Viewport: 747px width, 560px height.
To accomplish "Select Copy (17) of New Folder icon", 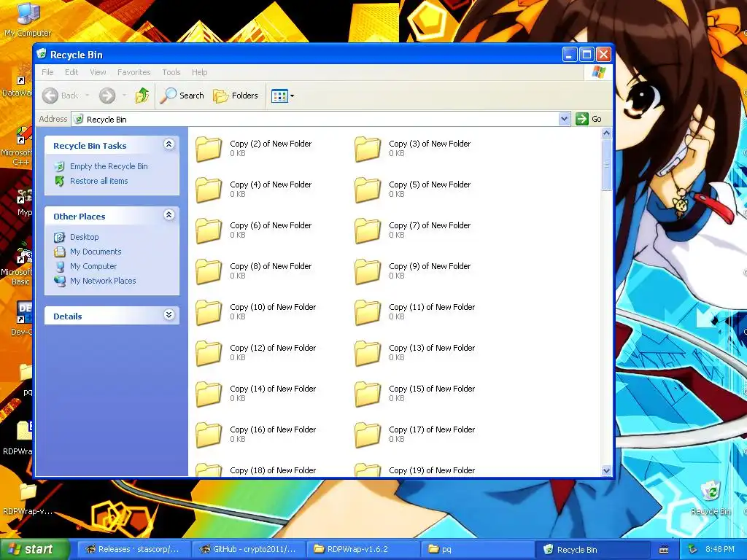I will pos(368,436).
